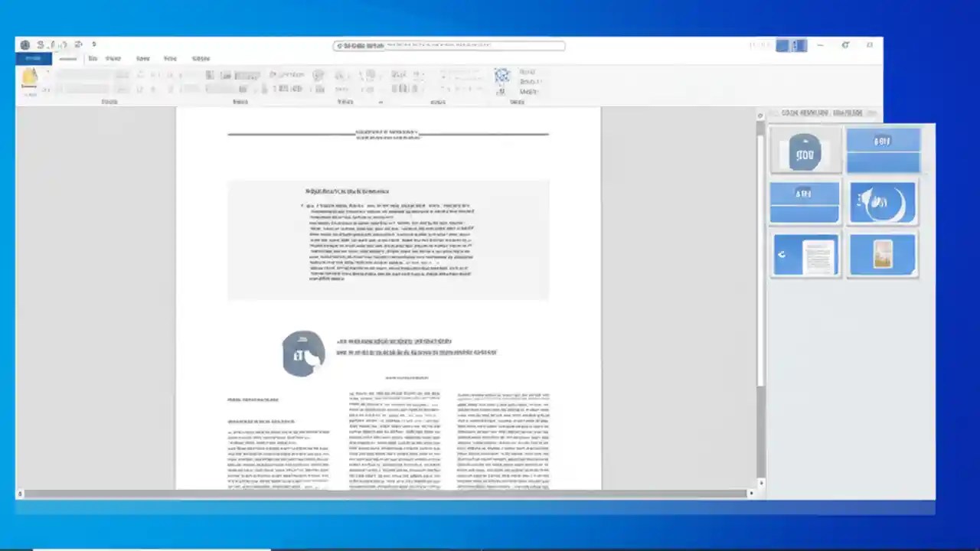980x551 pixels.
Task: Open the Find tool in the Editing group
Action: coord(528,72)
